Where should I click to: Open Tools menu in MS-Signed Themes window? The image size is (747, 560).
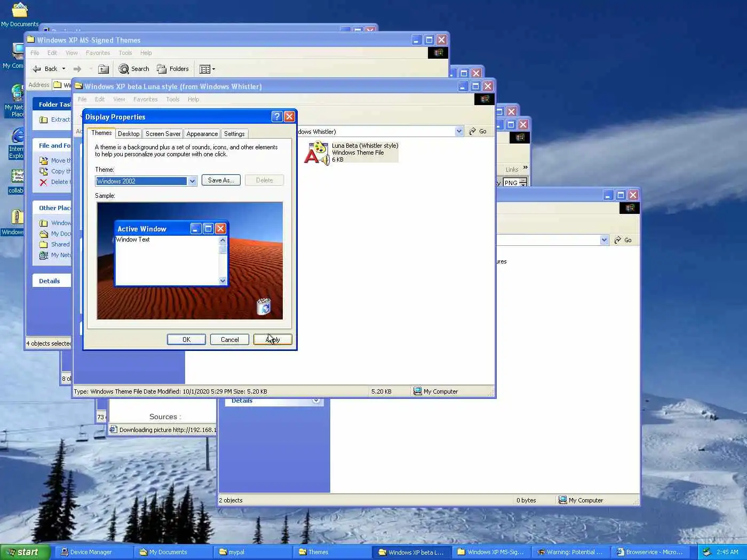pyautogui.click(x=125, y=53)
